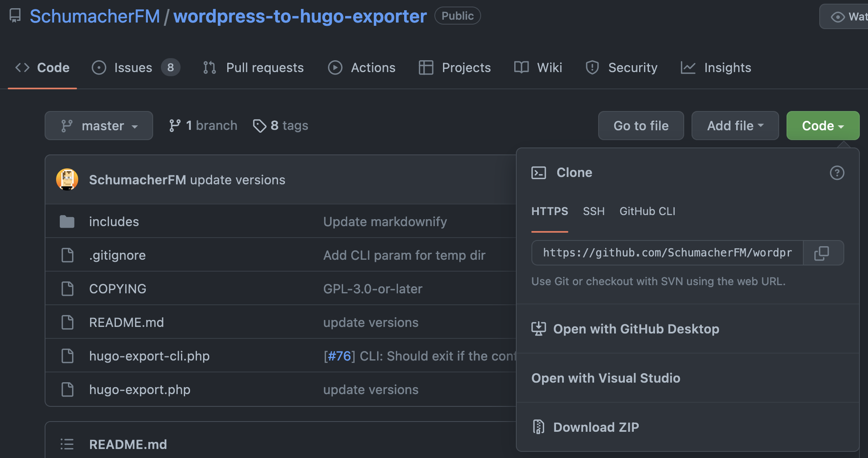Open the hugo-export-cli.php file
Viewport: 868px width, 458px height.
click(x=149, y=356)
